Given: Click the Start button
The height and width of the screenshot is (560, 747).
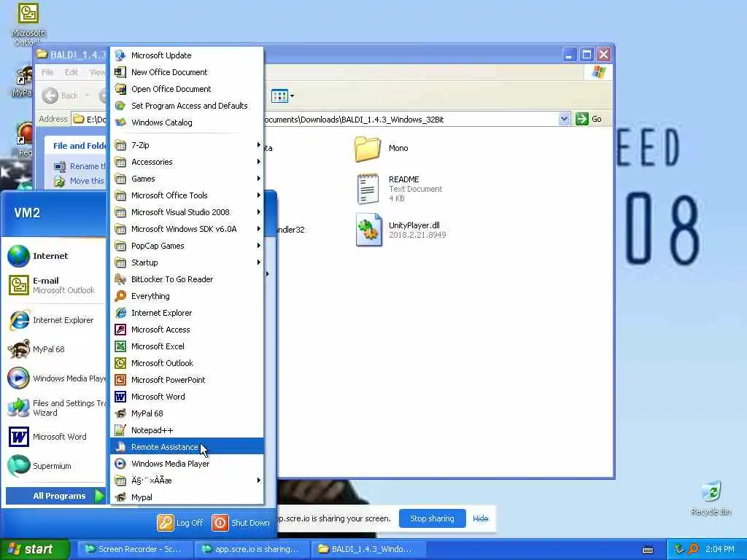Looking at the screenshot, I should click(x=34, y=549).
